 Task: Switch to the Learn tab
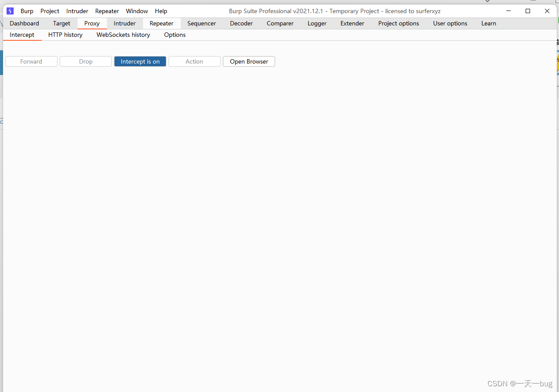(489, 23)
